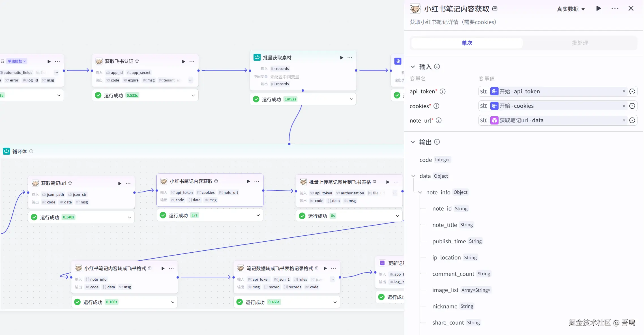This screenshot has width=644, height=335.
Task: Collapse the note_info object tree
Action: pyautogui.click(x=420, y=192)
